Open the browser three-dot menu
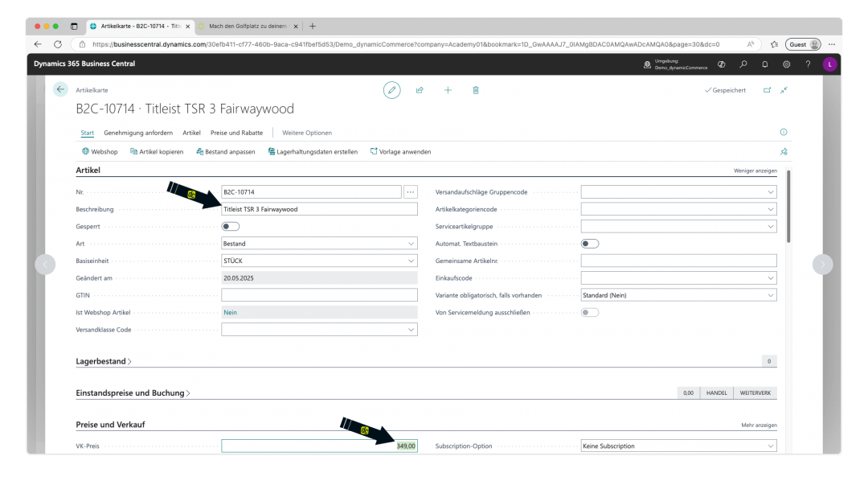This screenshot has height=489, width=868. 832,44
